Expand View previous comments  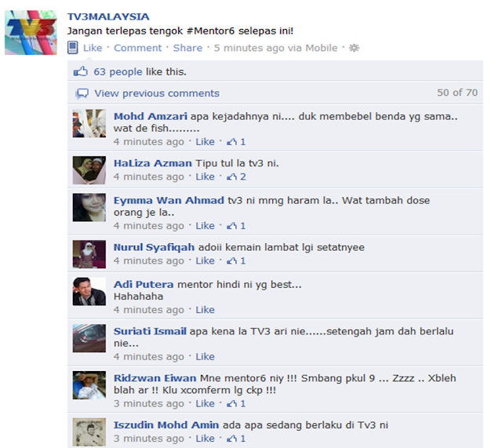click(x=157, y=93)
